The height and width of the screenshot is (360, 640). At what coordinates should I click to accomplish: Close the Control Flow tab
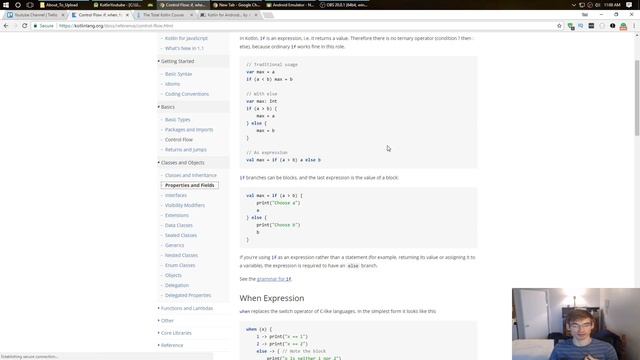[127, 15]
